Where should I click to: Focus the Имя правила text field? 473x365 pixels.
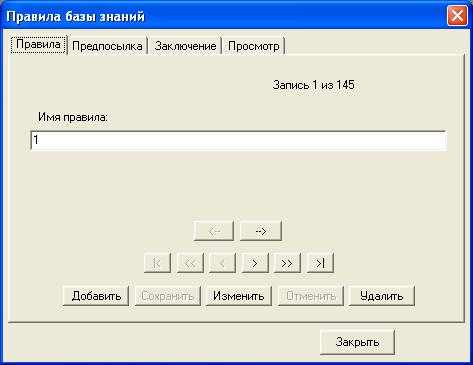pyautogui.click(x=238, y=140)
